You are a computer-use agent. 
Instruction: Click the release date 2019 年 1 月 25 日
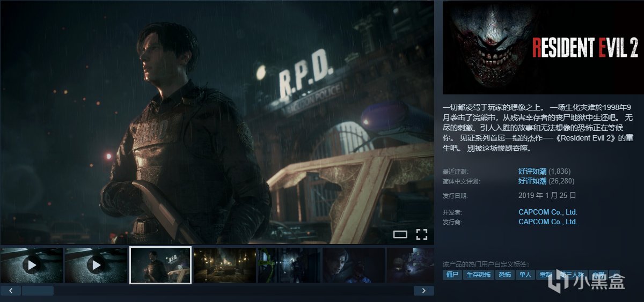(x=547, y=195)
